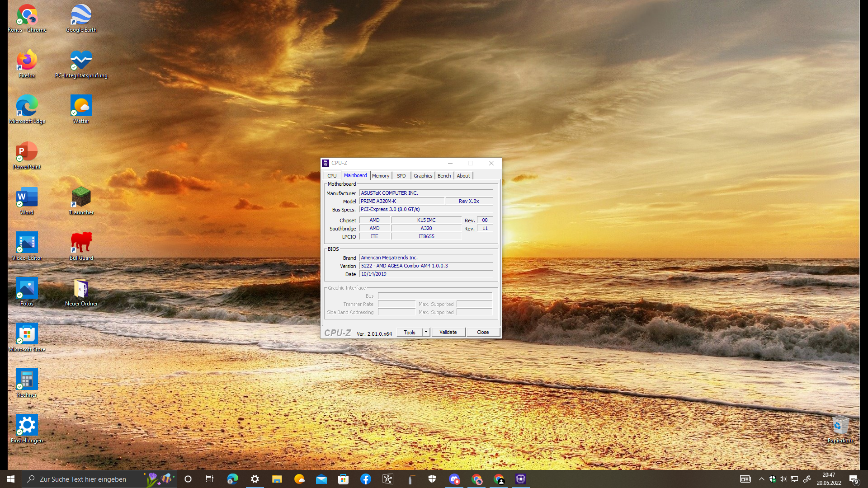This screenshot has height=488, width=868.
Task: Open the Papierkorb recycle bin
Action: 840,426
